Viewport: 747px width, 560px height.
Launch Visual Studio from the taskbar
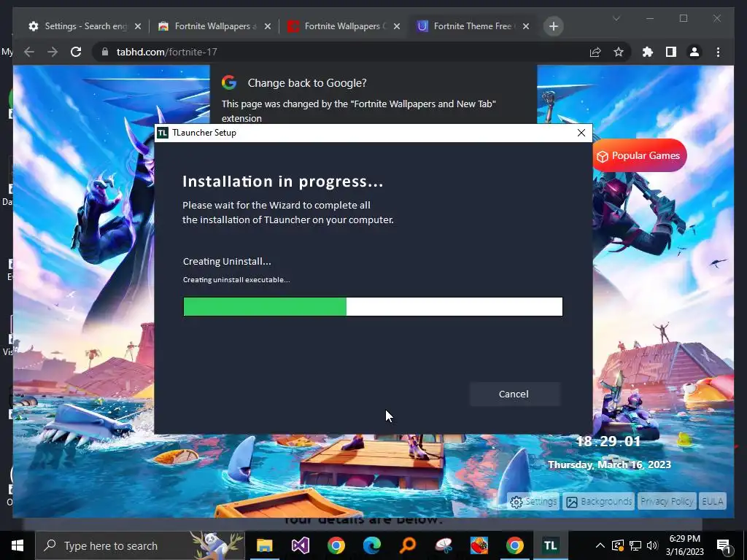(x=300, y=545)
